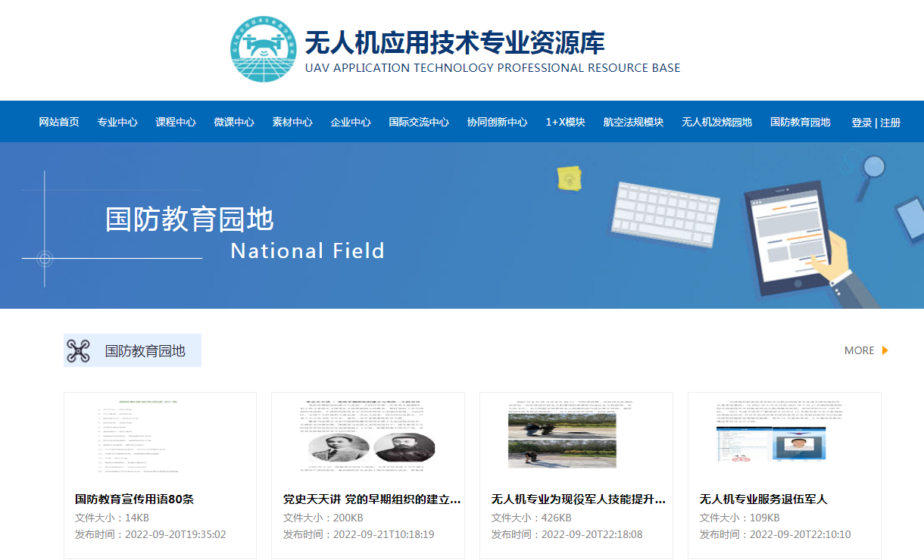Navigate to 素材中心
Screen dimensions: 924x560
point(292,122)
